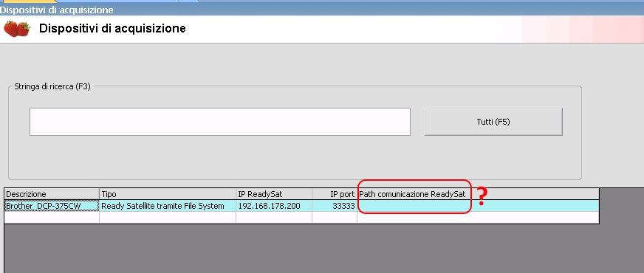
Task: Click empty Path comunicazione cell in Brother row
Action: click(x=478, y=206)
